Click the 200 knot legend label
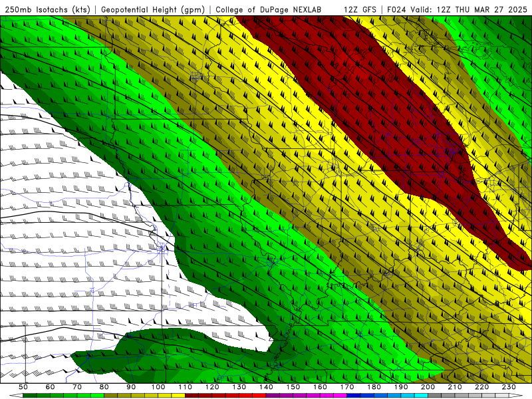 click(428, 387)
